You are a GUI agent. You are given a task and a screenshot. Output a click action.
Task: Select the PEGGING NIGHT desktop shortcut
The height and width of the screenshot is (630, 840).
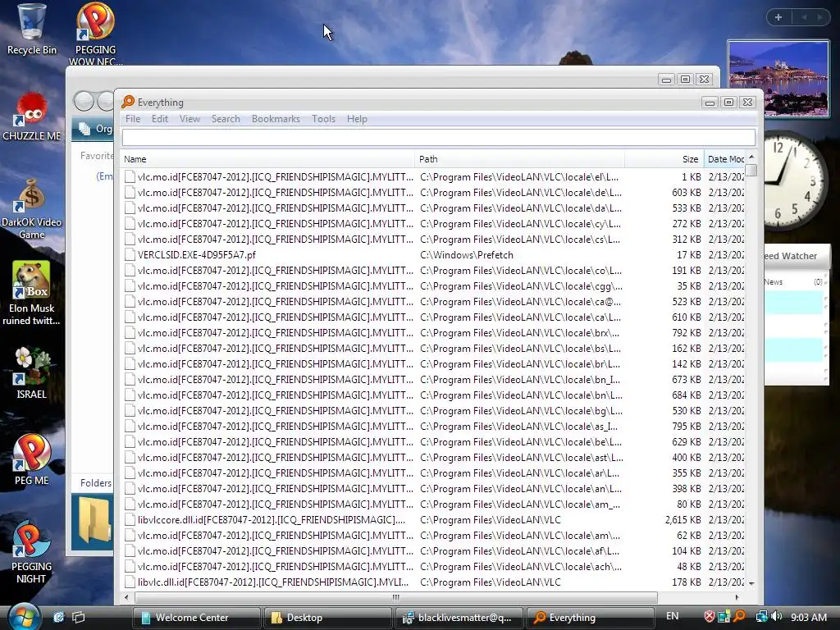pyautogui.click(x=32, y=553)
